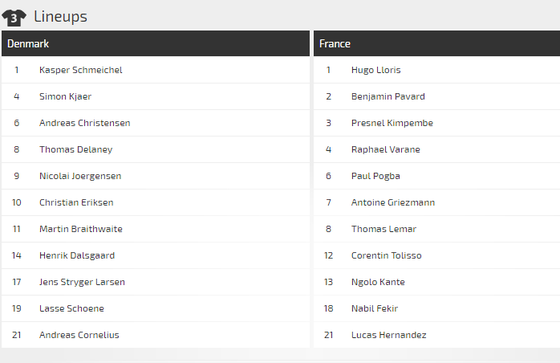Image resolution: width=560 pixels, height=363 pixels.
Task: Select Ngolo Kante from France list
Action: [x=378, y=282]
